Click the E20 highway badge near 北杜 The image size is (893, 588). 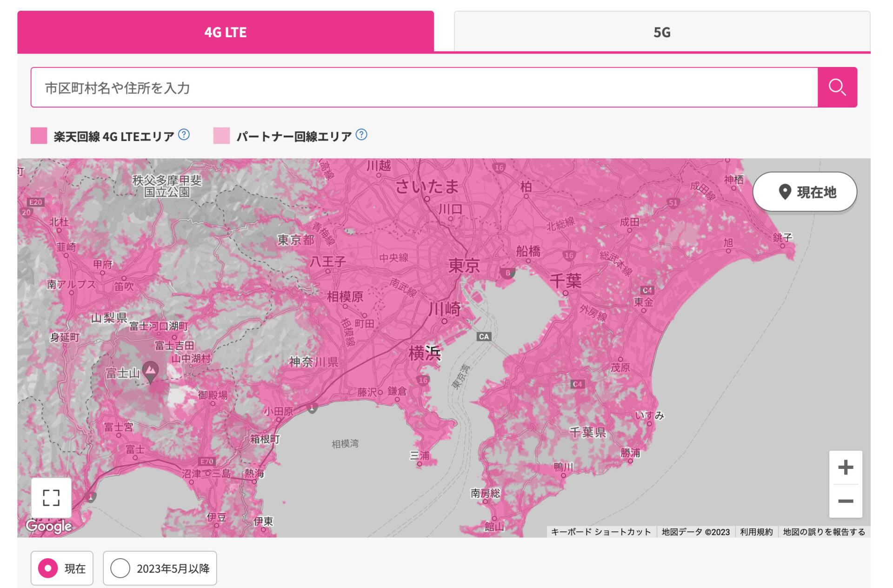[36, 202]
